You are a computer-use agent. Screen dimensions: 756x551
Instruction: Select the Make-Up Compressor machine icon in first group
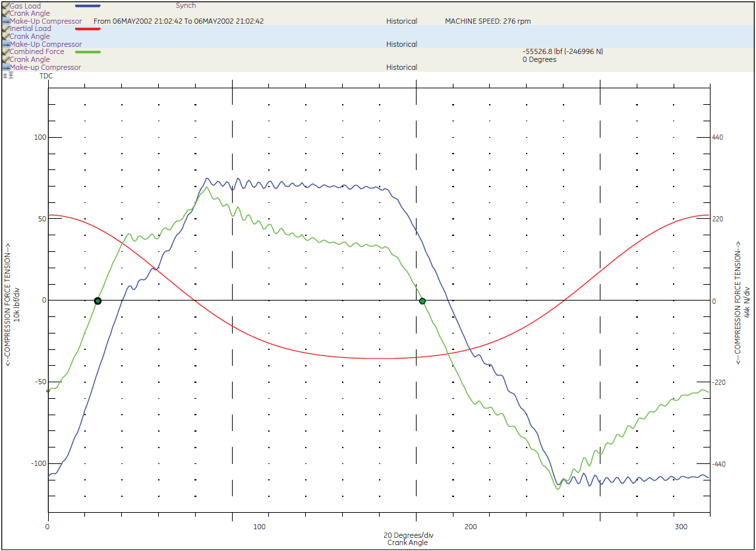tap(7, 20)
